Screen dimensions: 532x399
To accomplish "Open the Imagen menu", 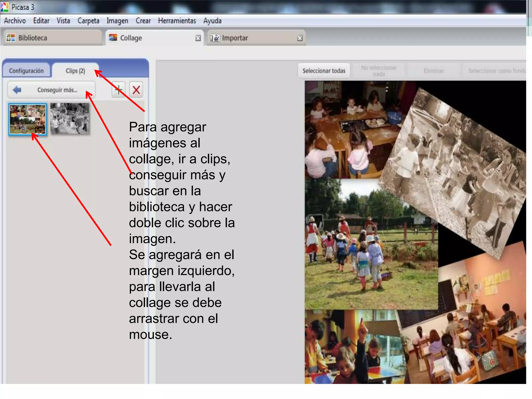I will 117,21.
